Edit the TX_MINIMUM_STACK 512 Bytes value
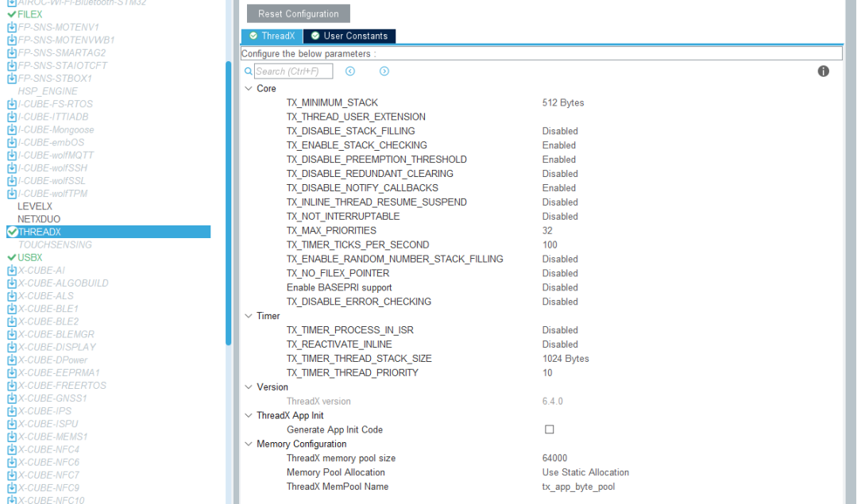The height and width of the screenshot is (504, 857). tap(563, 102)
